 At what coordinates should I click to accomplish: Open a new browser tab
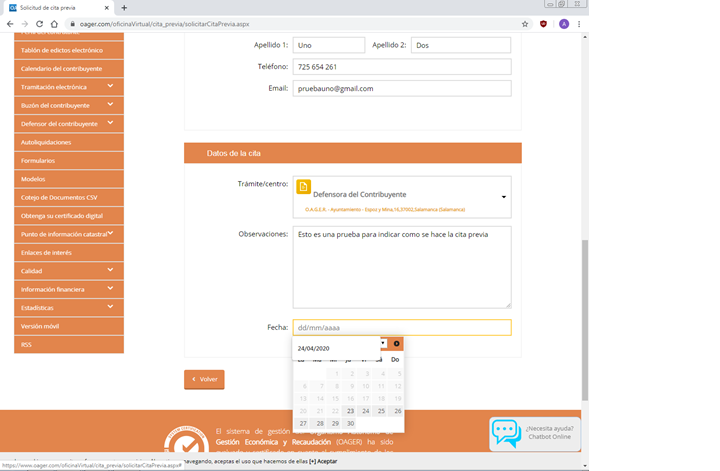click(124, 7)
